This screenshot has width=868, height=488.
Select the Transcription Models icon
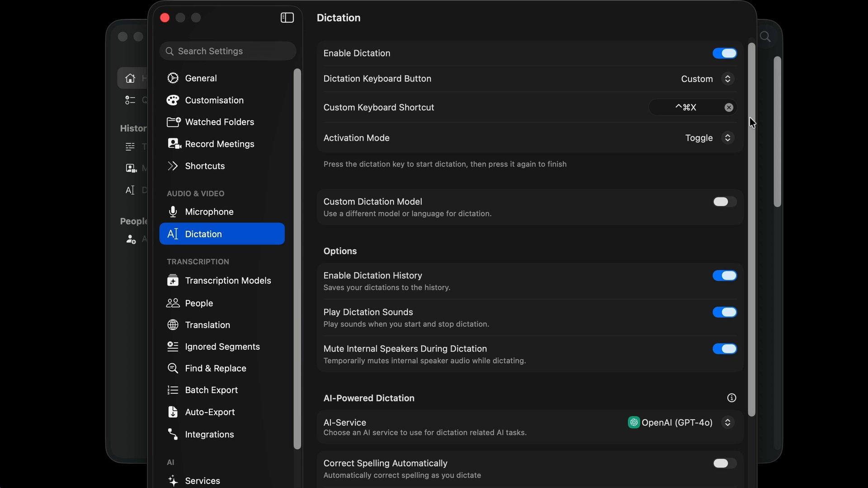[173, 280]
